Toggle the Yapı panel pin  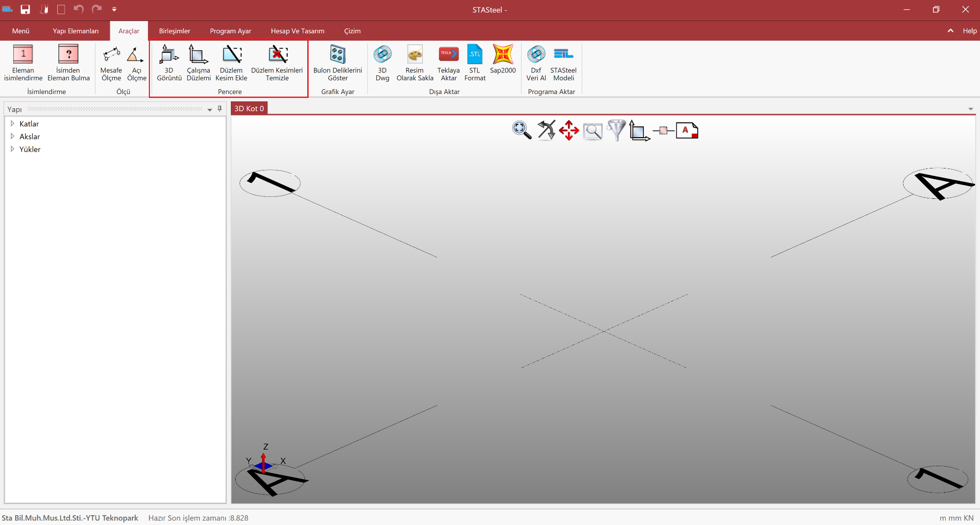pos(220,109)
